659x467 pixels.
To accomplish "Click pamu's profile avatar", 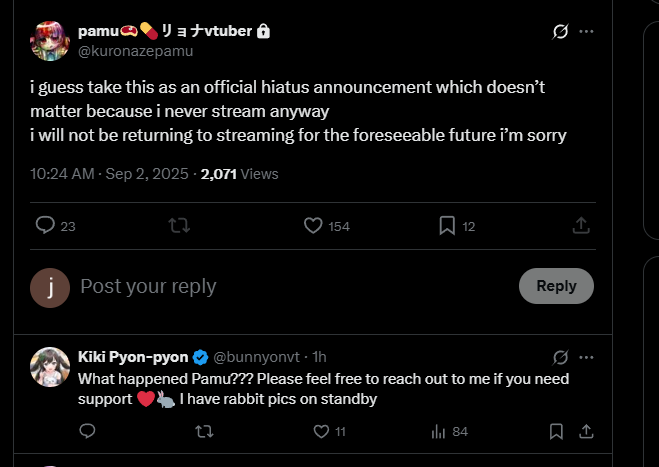I will point(49,40).
